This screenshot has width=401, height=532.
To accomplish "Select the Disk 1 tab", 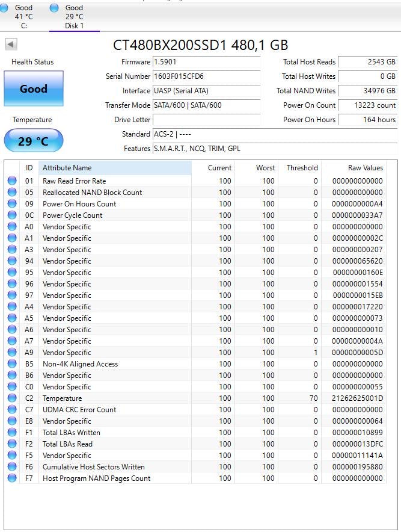I will [74, 16].
